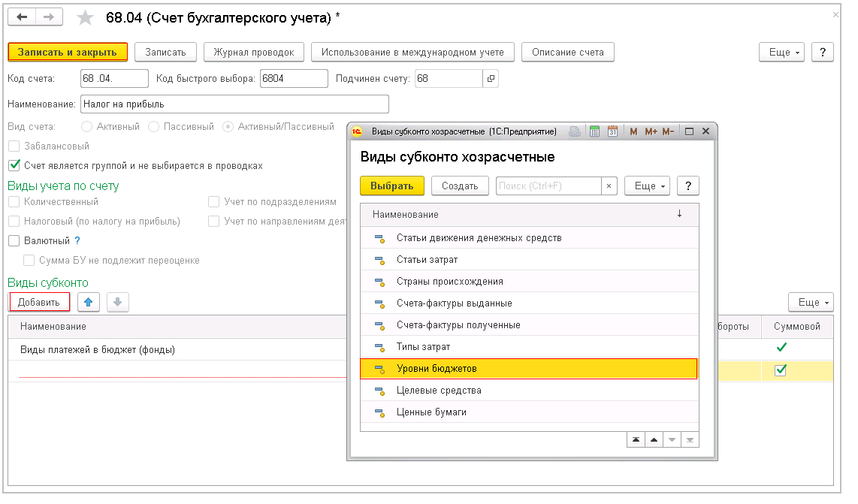Click open-link icon beside parent account 68

[491, 78]
